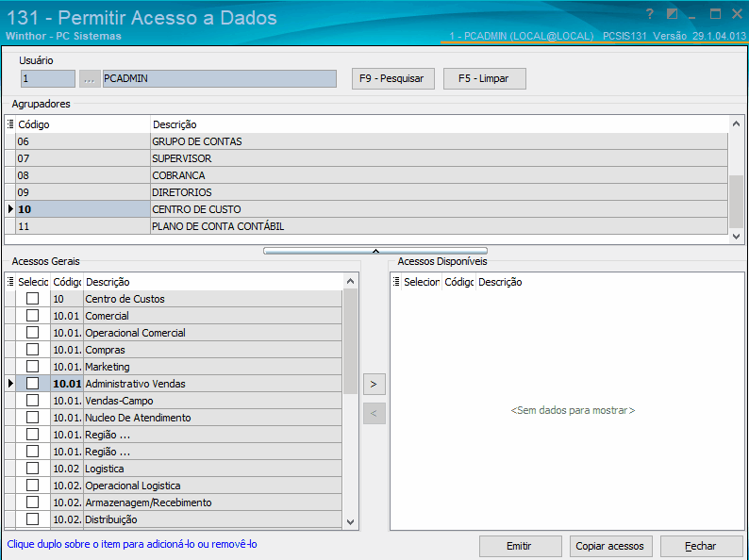Open the Agrupadores grid column chooser icon

(10, 124)
